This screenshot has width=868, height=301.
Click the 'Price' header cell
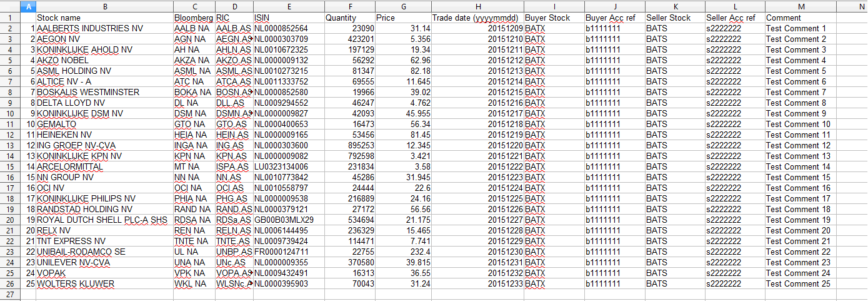coord(403,18)
